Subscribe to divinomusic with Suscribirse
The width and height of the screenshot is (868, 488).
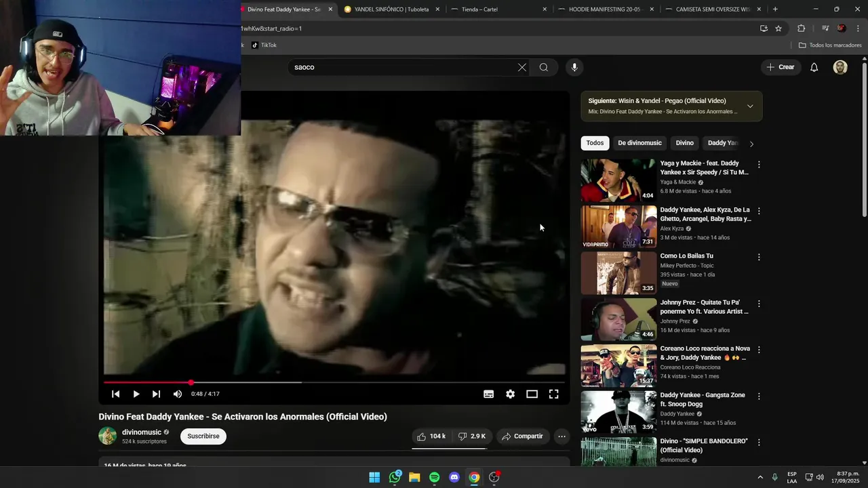click(203, 436)
